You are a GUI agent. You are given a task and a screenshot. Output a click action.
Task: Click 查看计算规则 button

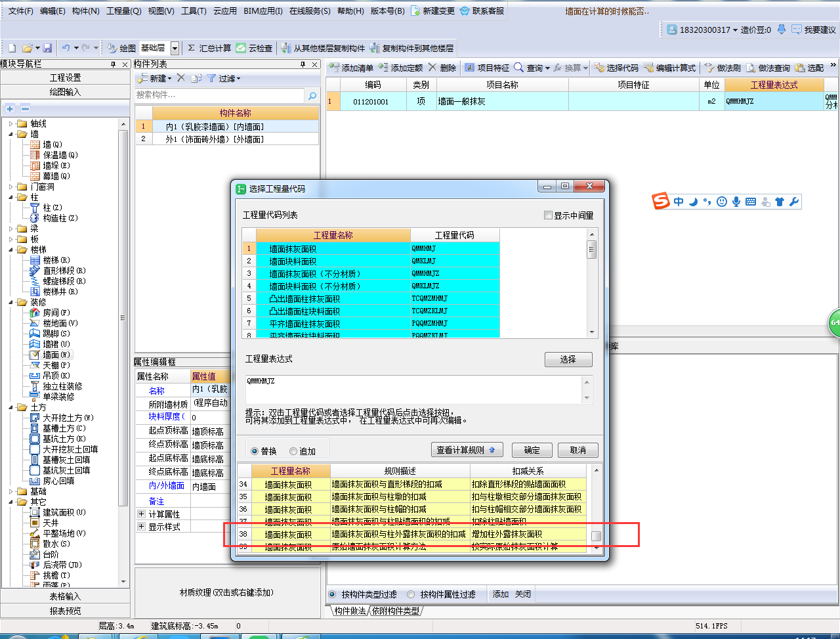(x=467, y=450)
